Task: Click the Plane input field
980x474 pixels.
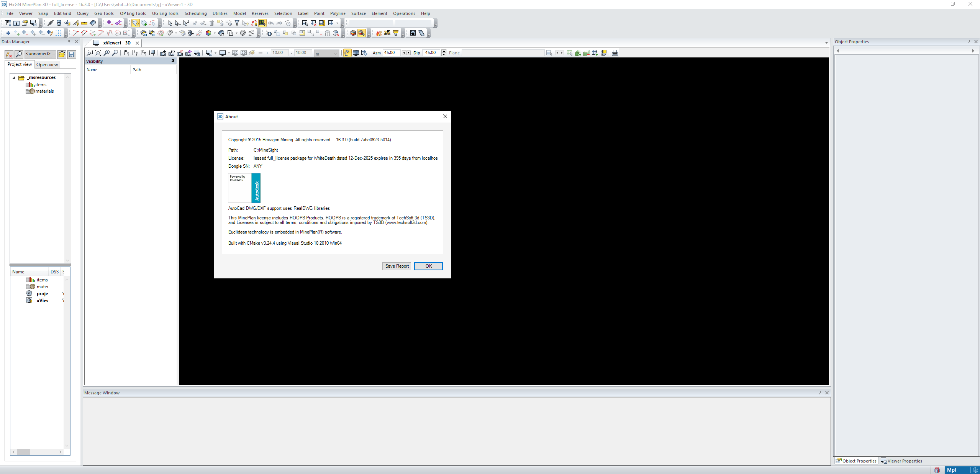Action: coord(503,53)
